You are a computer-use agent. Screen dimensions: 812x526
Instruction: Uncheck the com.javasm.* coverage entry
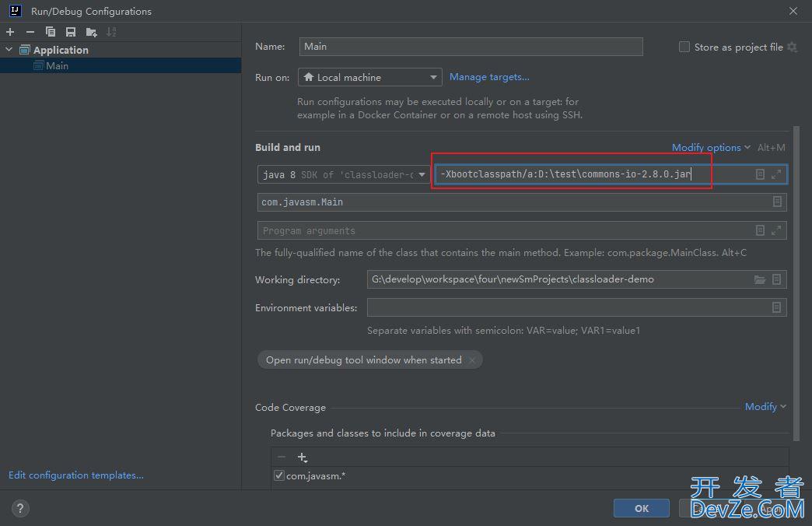[x=278, y=475]
